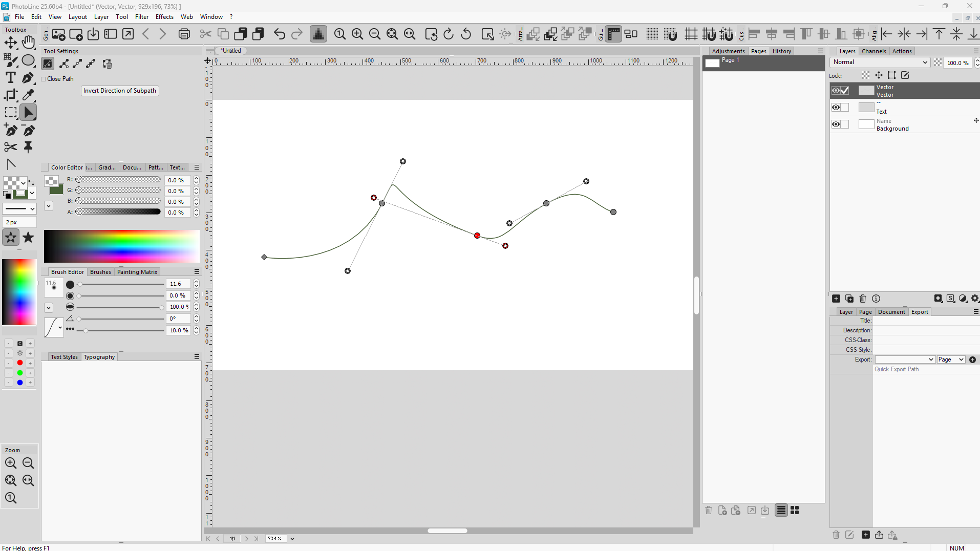Delete layer using trash icon in Layers panel
The image size is (980, 551).
pyautogui.click(x=863, y=299)
